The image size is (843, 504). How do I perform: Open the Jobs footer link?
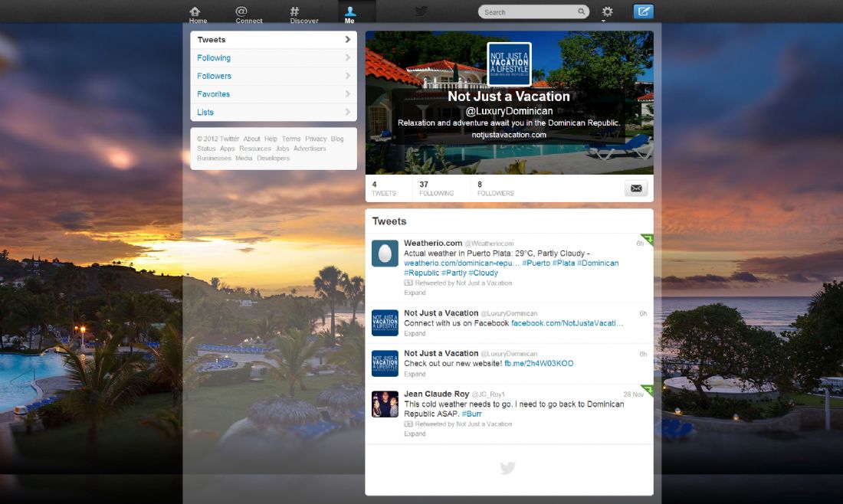282,149
